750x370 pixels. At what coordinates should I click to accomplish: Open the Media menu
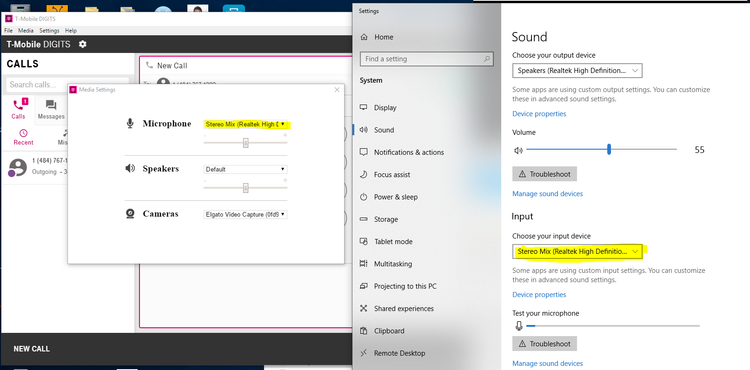pyautogui.click(x=26, y=31)
